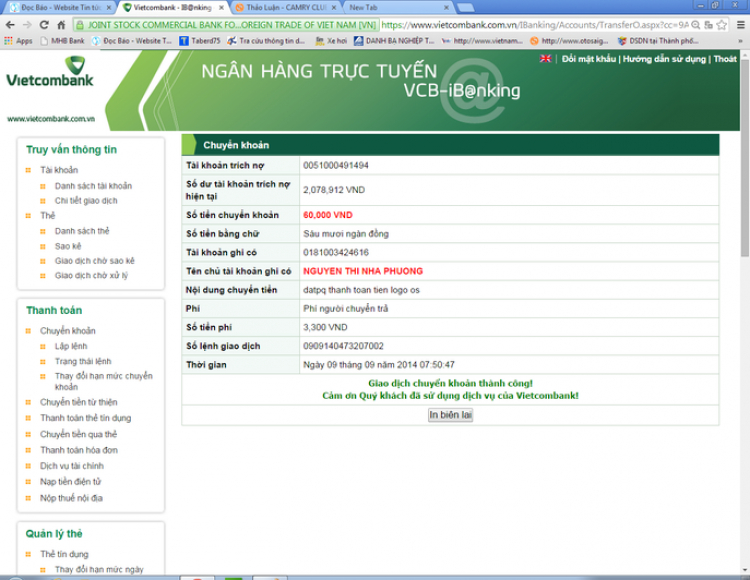The image size is (750, 580).
Task: Select credit account 0181003424616
Action: tap(336, 252)
